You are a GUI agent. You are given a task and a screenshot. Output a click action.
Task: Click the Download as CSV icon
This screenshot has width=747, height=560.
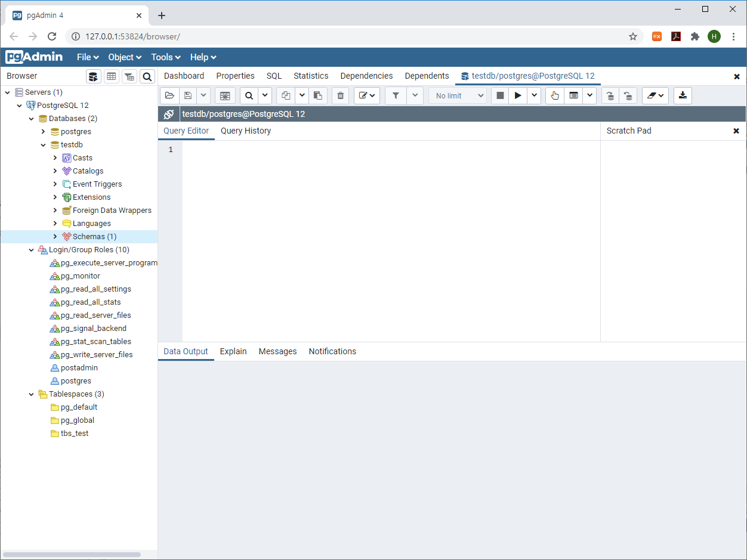pos(683,95)
